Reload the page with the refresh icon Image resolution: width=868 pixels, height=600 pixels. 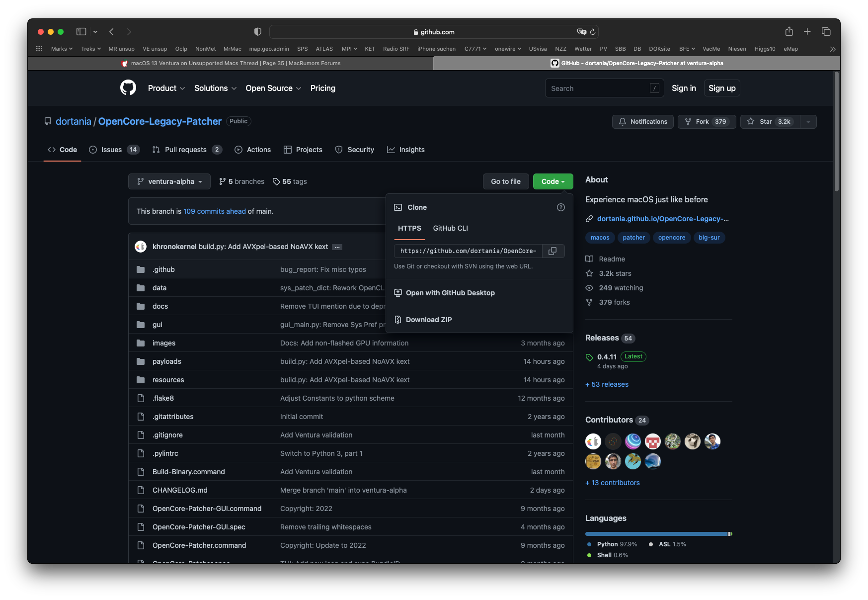point(593,32)
